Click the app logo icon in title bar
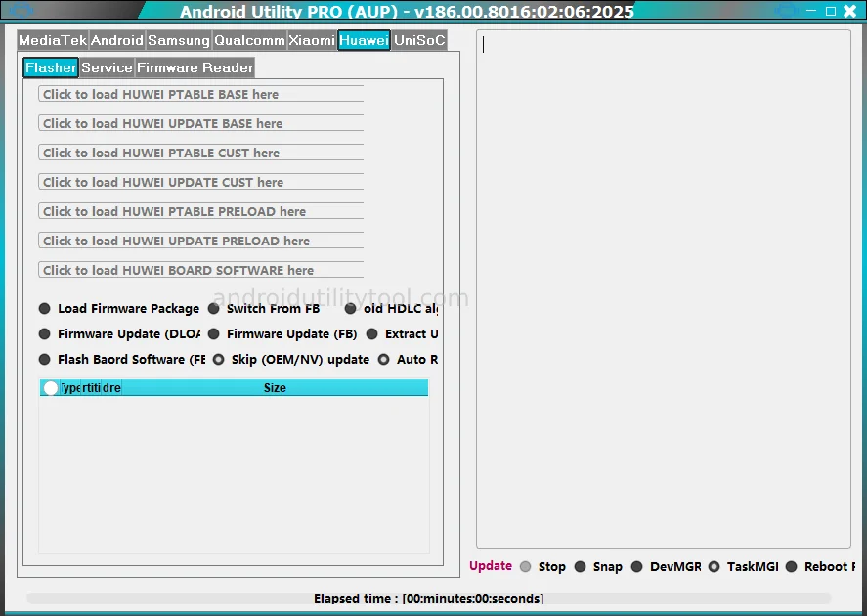This screenshot has width=867, height=616. click(x=21, y=10)
